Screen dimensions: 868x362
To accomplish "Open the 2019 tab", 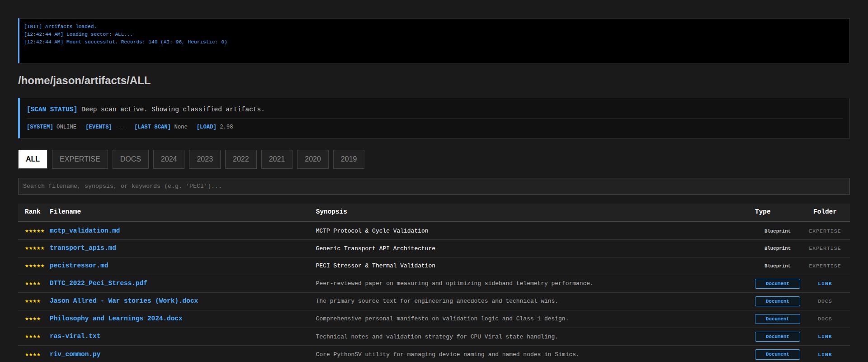I will (x=349, y=159).
